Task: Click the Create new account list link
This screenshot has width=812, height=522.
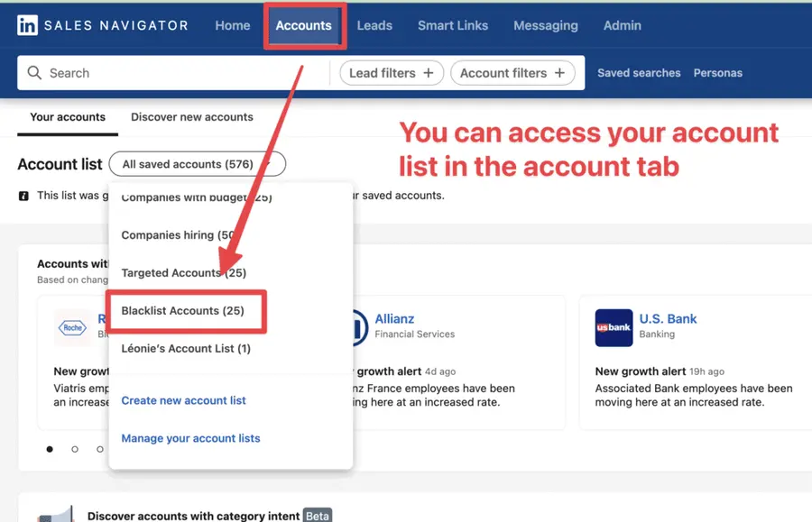Action: coord(183,399)
